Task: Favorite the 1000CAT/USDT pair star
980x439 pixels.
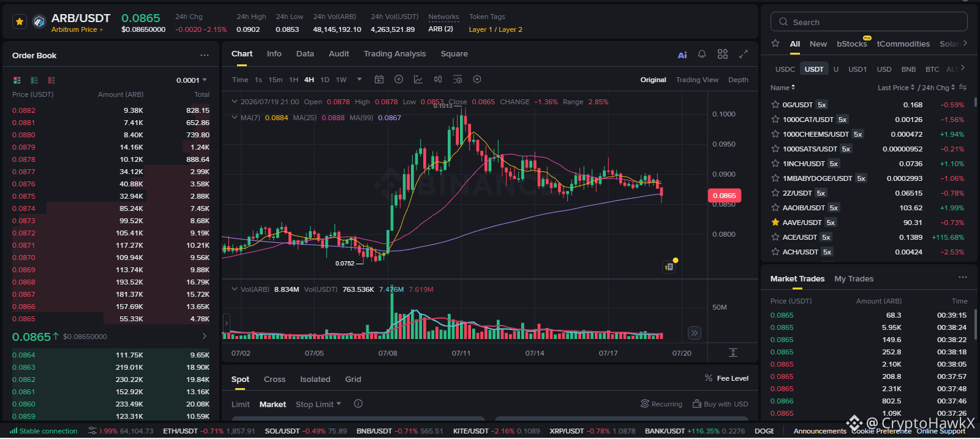Action: coord(775,120)
